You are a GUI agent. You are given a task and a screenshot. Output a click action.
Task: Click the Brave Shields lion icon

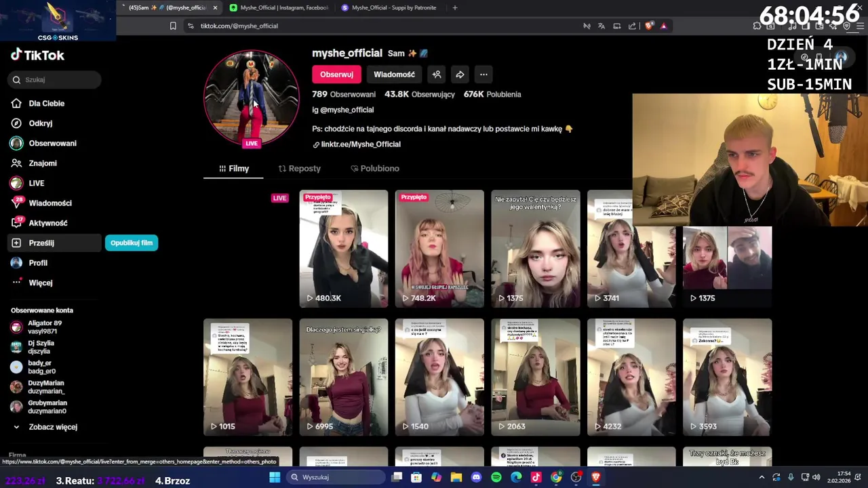[x=649, y=26]
